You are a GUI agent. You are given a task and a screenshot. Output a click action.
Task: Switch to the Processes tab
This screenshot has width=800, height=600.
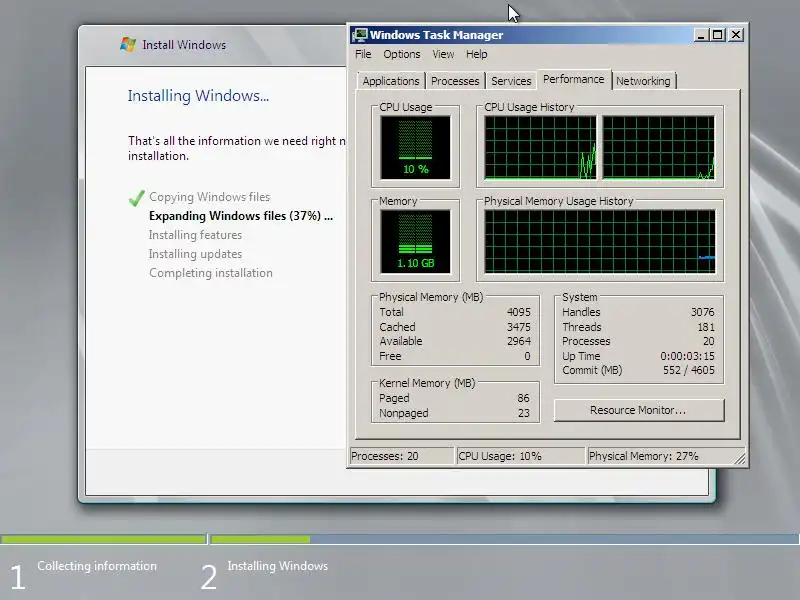pyautogui.click(x=455, y=81)
